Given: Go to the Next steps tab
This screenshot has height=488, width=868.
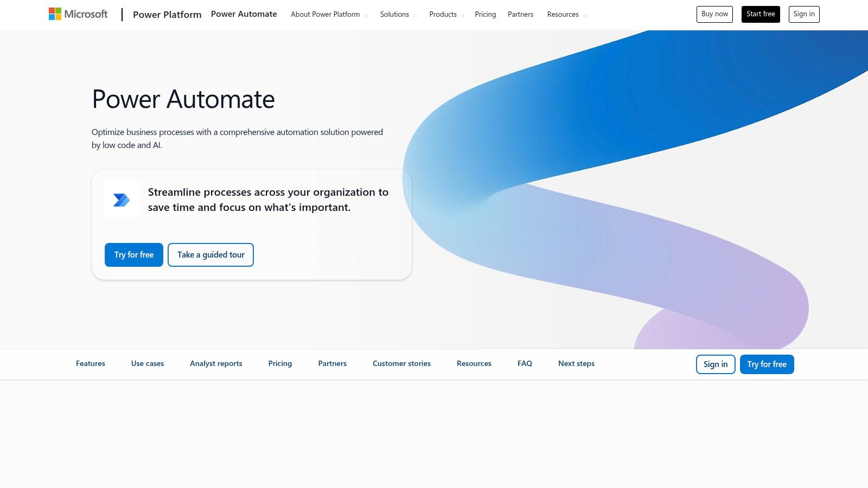Looking at the screenshot, I should pos(576,364).
